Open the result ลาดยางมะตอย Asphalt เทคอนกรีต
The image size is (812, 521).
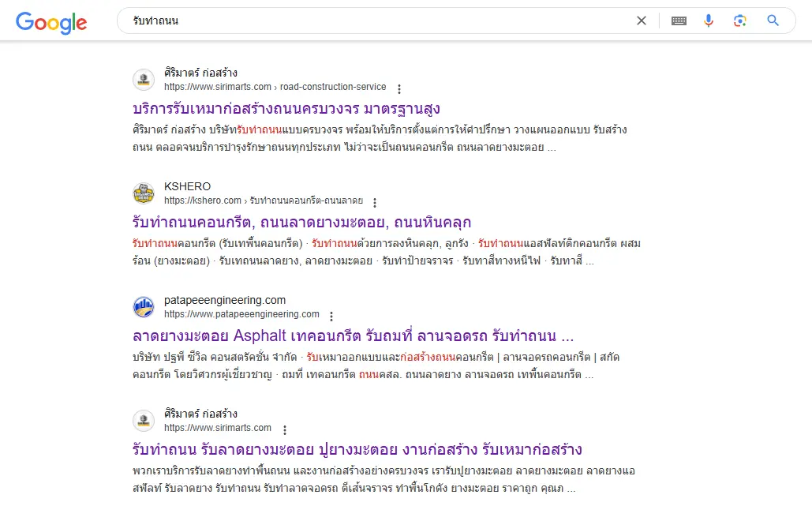pos(354,336)
